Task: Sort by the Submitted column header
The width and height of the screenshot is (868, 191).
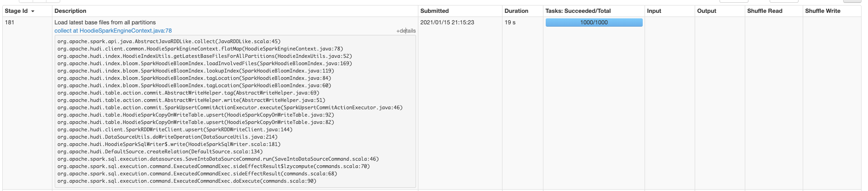Action: pyautogui.click(x=434, y=11)
